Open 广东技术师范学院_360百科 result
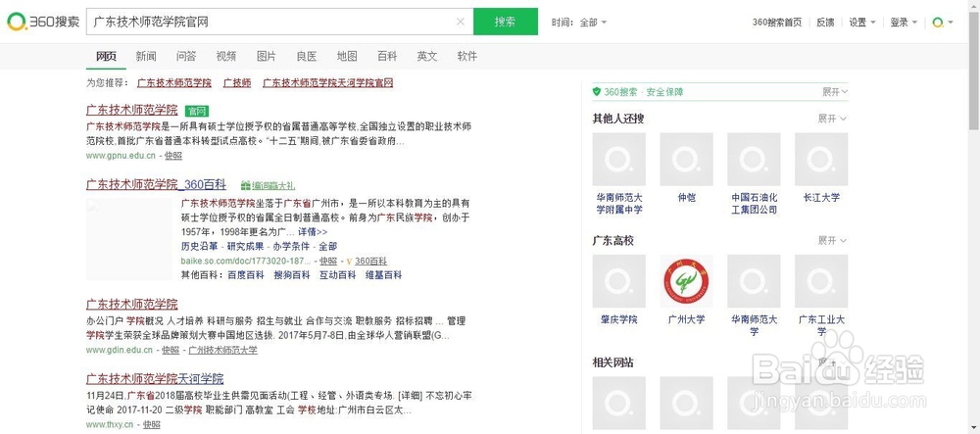 click(156, 184)
